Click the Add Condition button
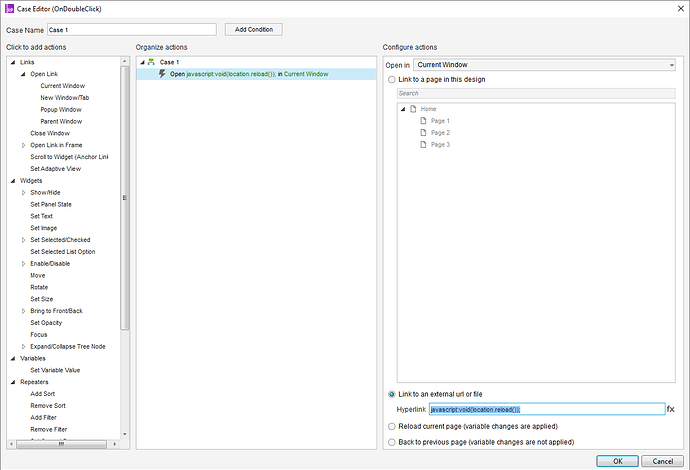This screenshot has width=690, height=470. click(253, 30)
